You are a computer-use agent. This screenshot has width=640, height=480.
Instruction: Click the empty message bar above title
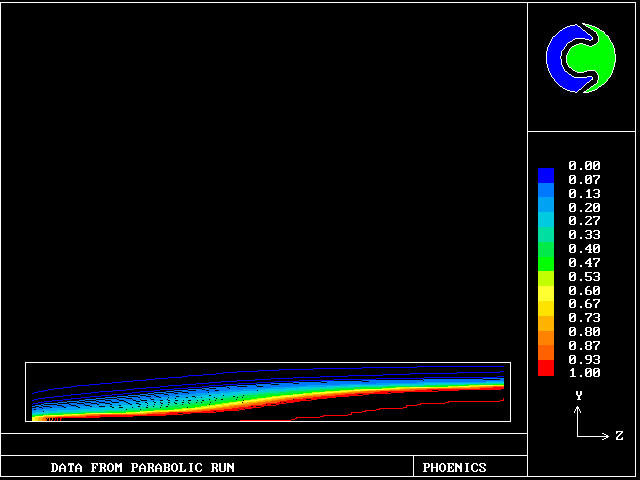tap(264, 444)
